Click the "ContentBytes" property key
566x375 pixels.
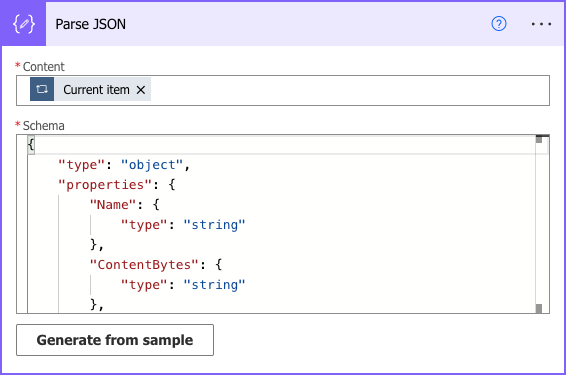click(144, 265)
